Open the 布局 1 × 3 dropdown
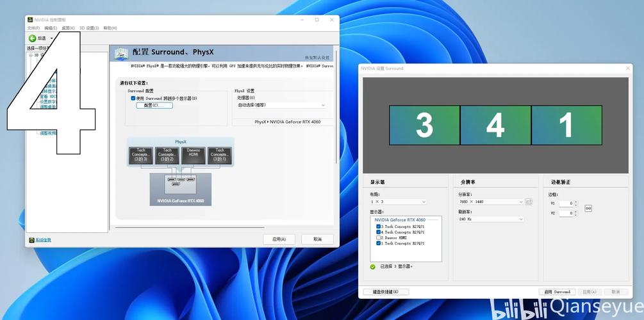Viewport: 644px width, 320px height. [x=398, y=202]
